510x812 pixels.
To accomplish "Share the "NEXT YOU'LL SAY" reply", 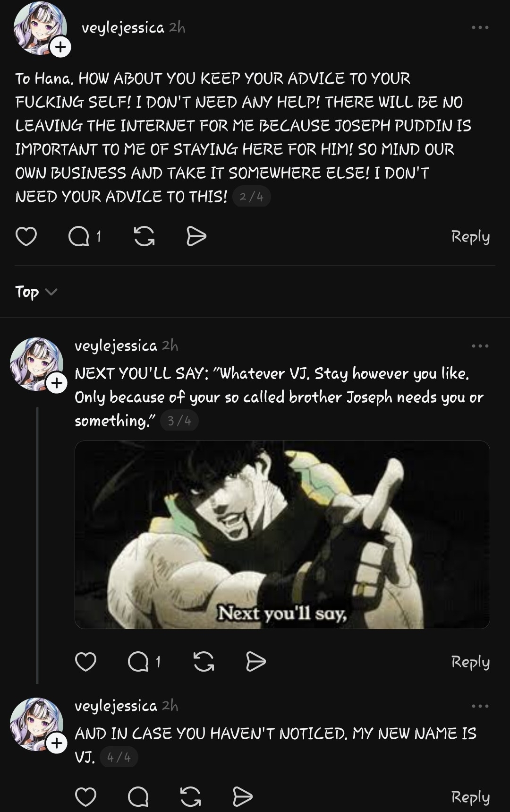I will pyautogui.click(x=255, y=662).
